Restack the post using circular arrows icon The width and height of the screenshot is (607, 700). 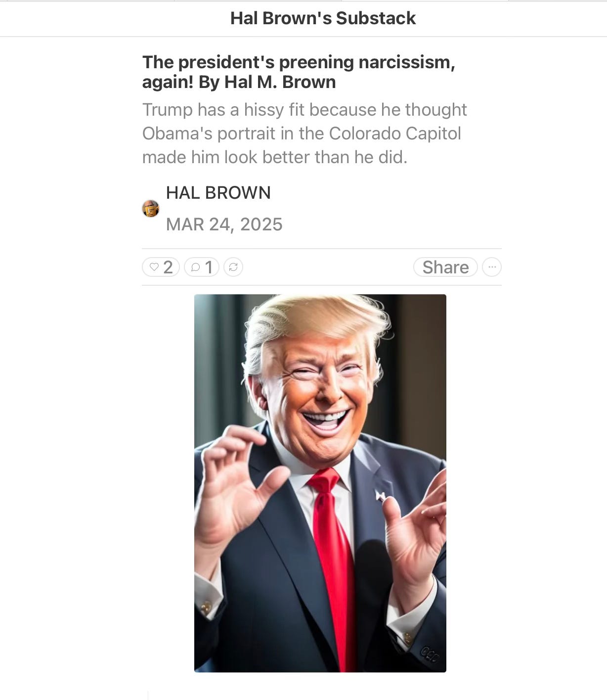point(233,267)
